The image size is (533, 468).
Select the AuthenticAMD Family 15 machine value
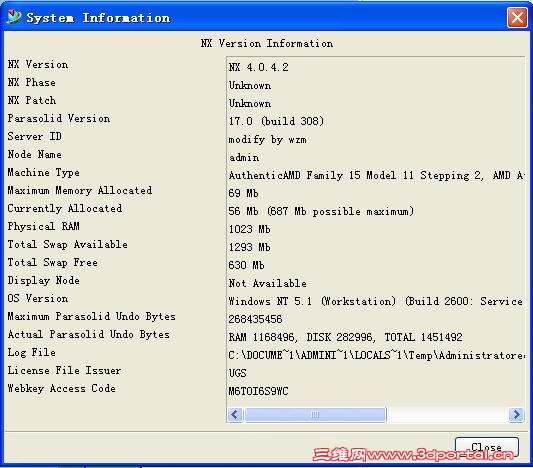[376, 175]
